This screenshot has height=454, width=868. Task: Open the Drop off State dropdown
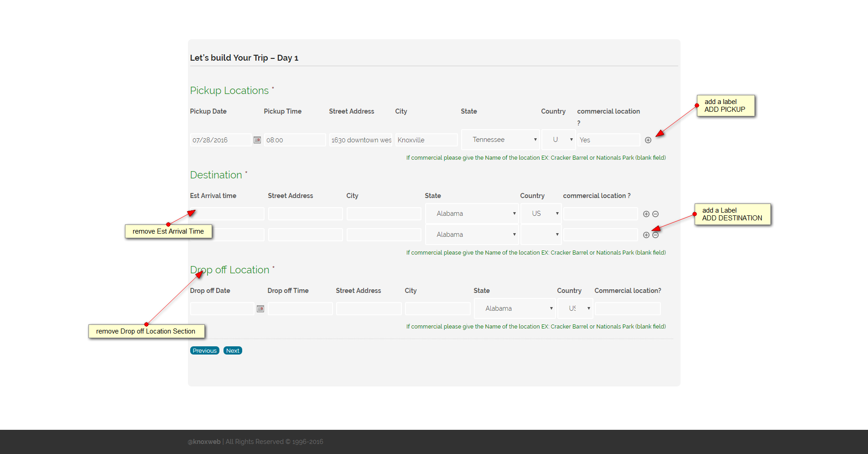click(515, 308)
